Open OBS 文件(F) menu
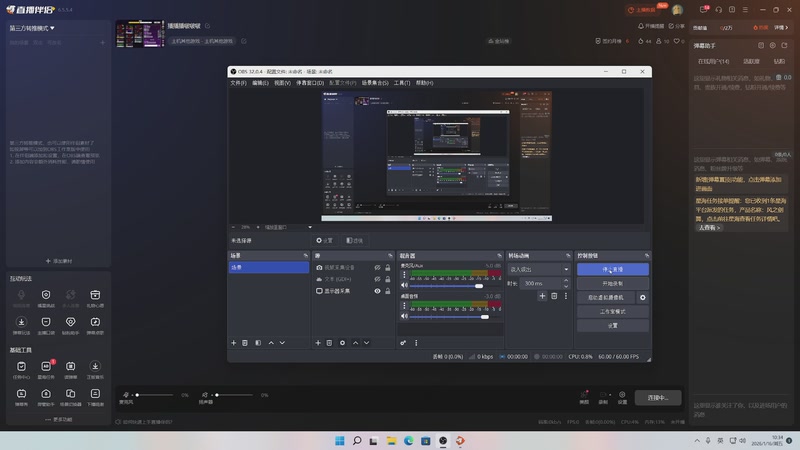 pyautogui.click(x=238, y=83)
